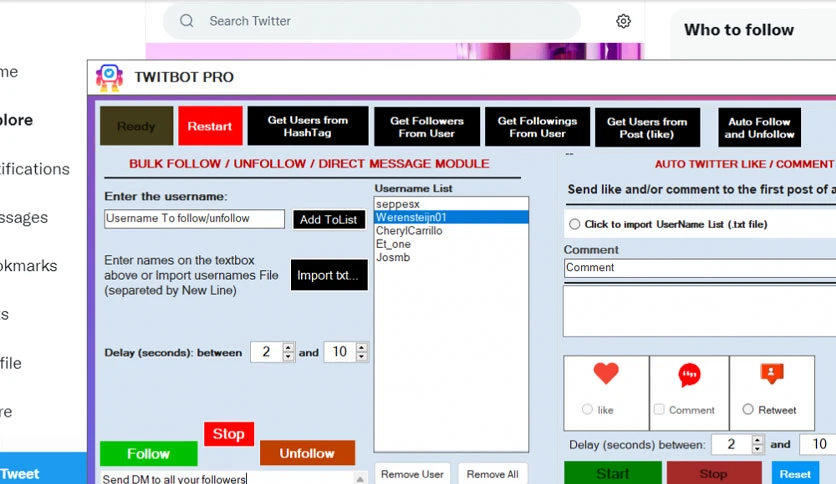This screenshot has width=836, height=484.
Task: Select CherylCarrillo in Username List
Action: (x=451, y=231)
